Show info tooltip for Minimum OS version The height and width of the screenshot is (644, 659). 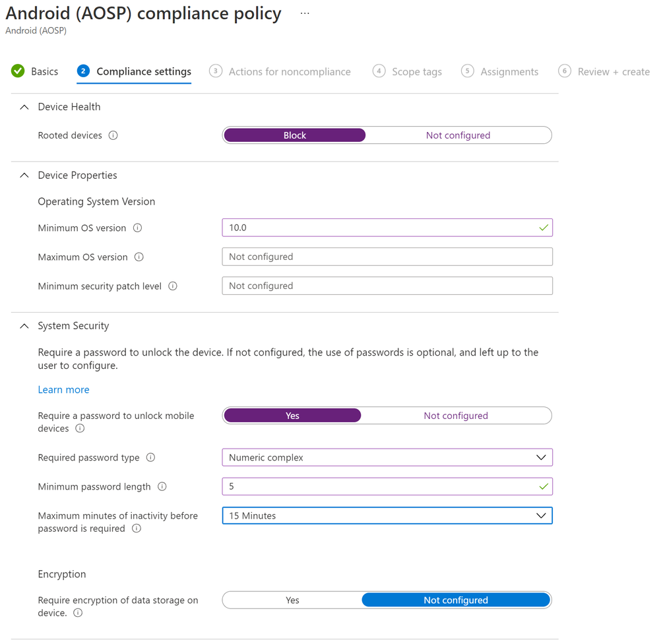tap(137, 228)
